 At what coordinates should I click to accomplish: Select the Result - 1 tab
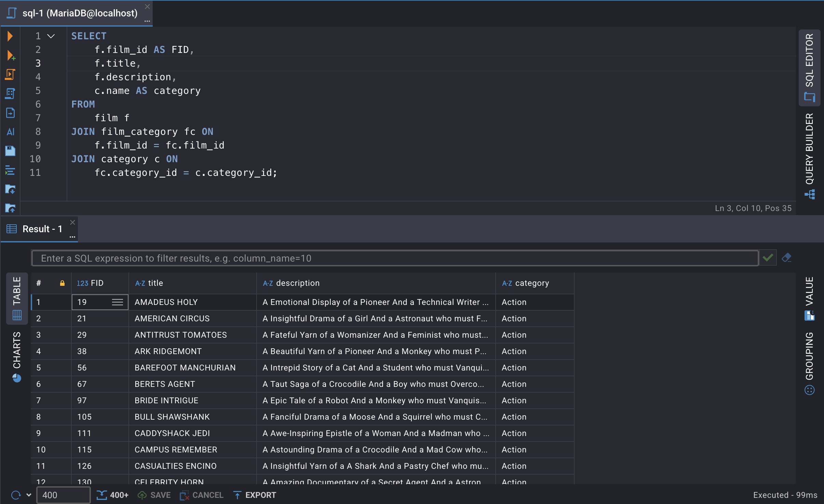42,229
